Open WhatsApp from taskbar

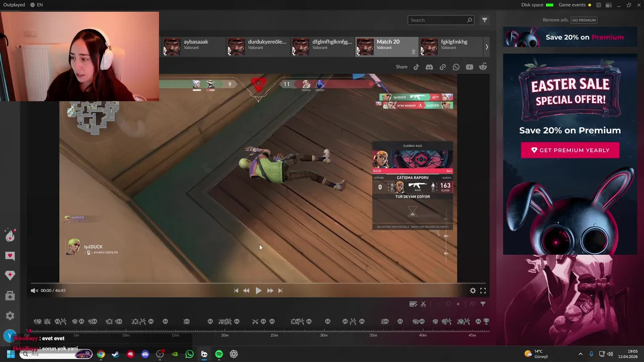pyautogui.click(x=190, y=354)
